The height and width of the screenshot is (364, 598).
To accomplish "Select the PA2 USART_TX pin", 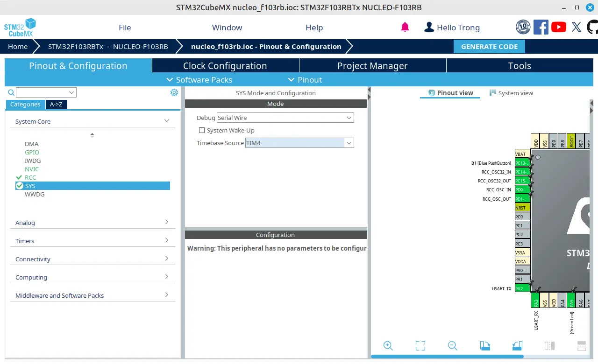I will [522, 288].
